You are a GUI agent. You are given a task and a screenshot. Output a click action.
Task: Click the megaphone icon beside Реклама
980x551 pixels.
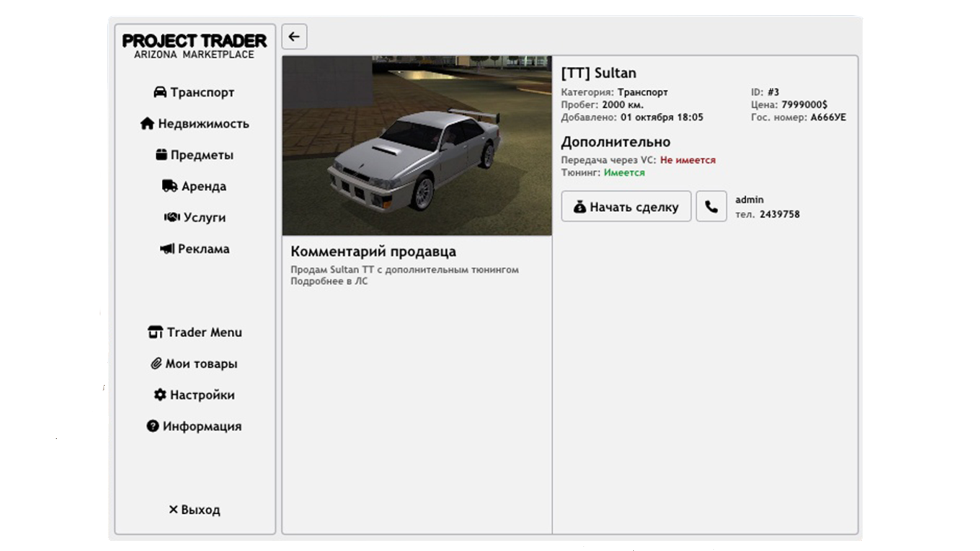(x=167, y=248)
